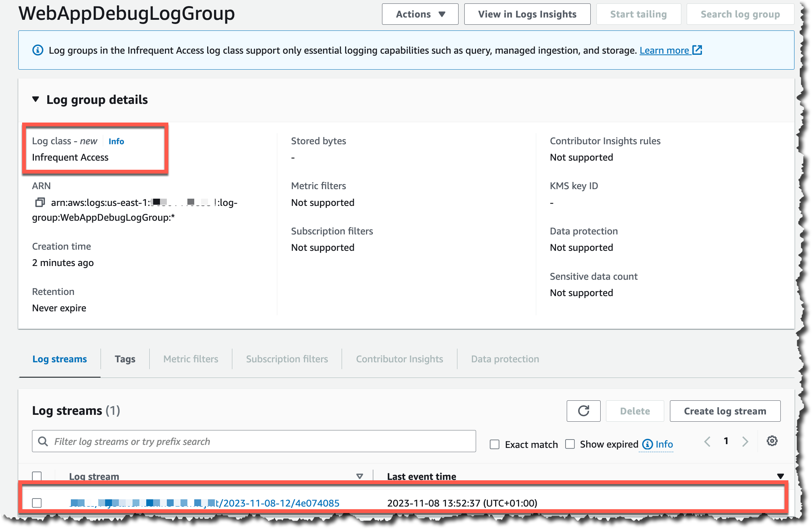
Task: Go to next page arrow
Action: (x=745, y=441)
